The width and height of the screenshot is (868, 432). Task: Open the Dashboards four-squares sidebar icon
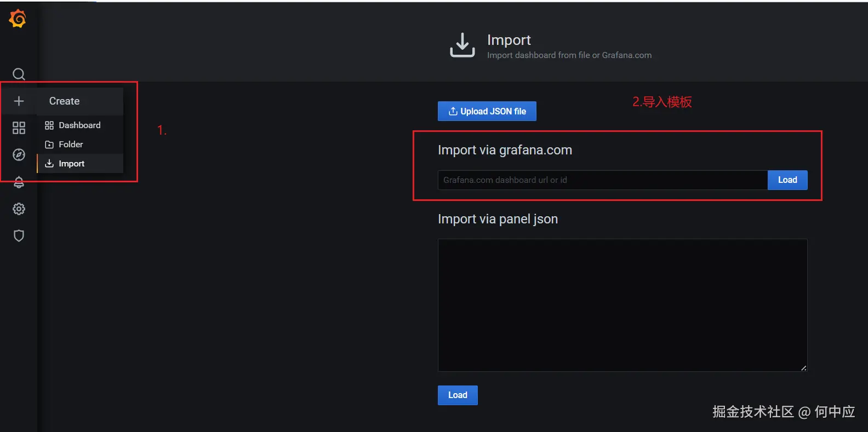[19, 128]
